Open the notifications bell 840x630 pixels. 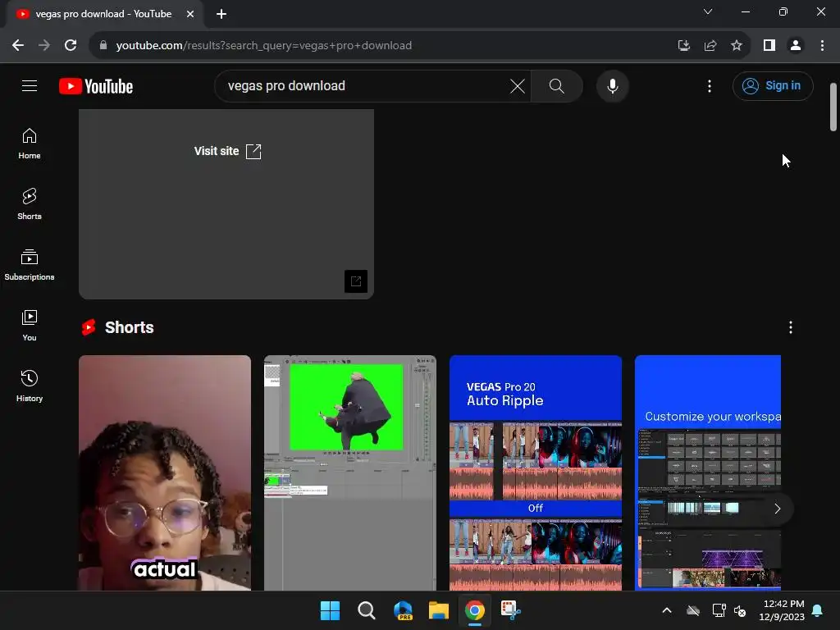click(x=818, y=610)
